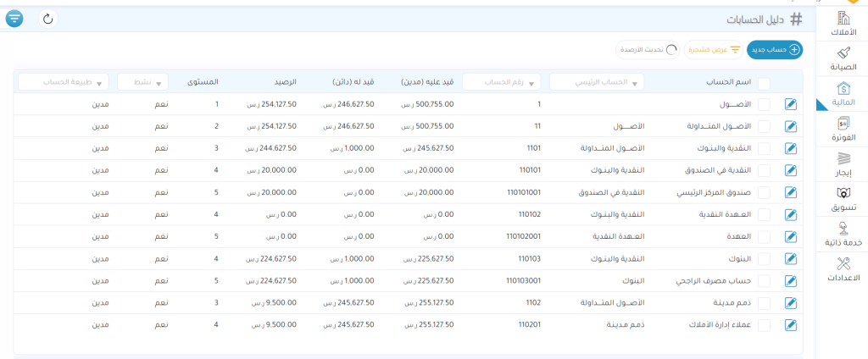Check the ذمم مدينة row checkbox
The width and height of the screenshot is (868, 359).
(x=764, y=303)
